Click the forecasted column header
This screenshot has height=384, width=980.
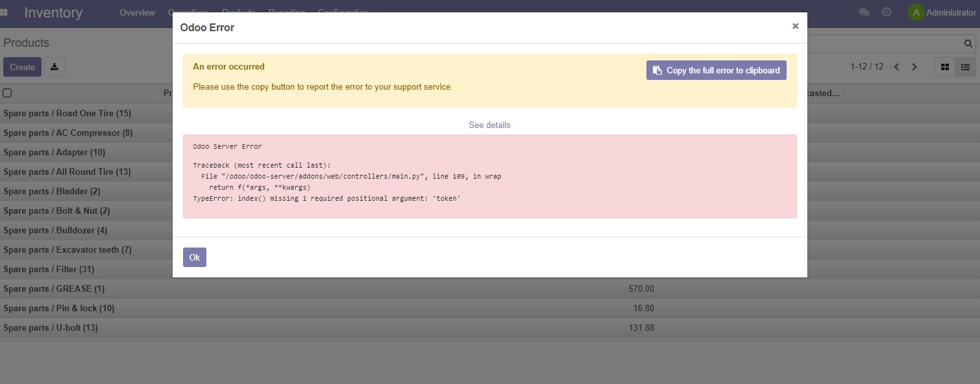click(824, 93)
